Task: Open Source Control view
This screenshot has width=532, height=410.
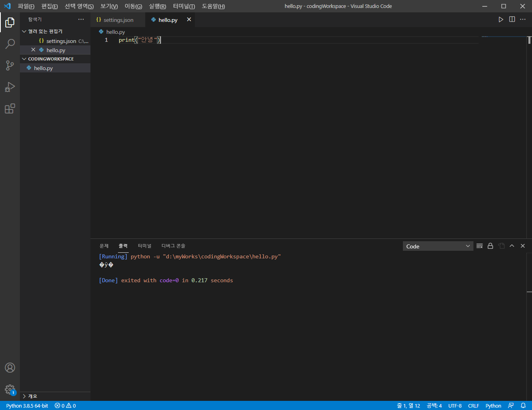Action: click(x=10, y=65)
